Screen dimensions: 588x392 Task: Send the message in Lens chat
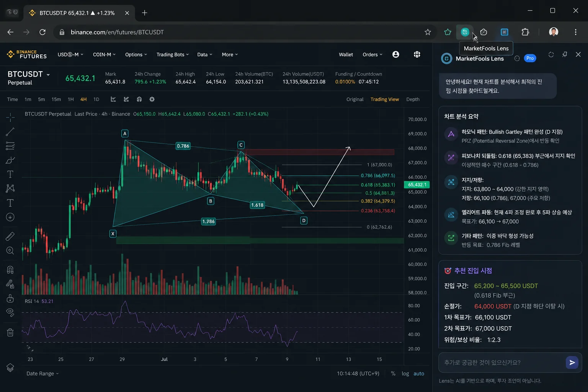(572, 363)
